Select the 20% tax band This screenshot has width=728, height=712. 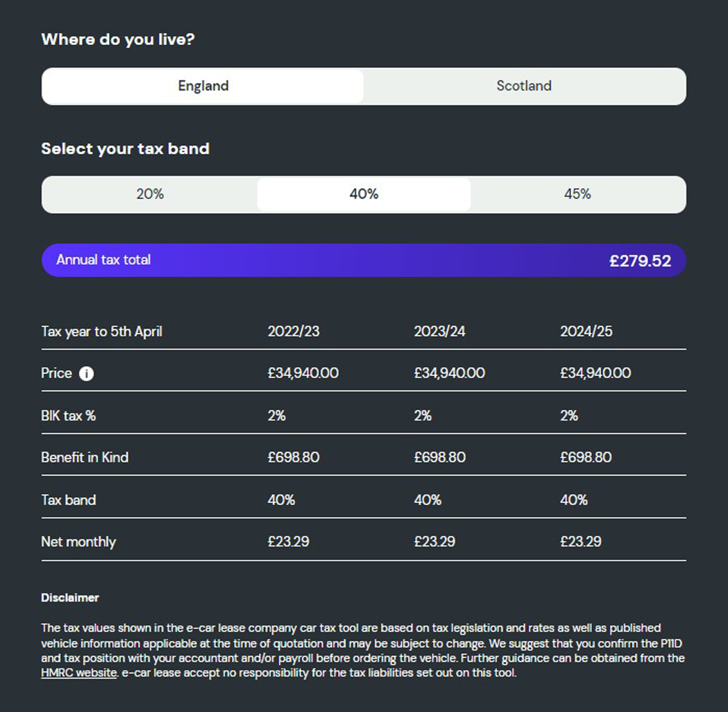149,194
